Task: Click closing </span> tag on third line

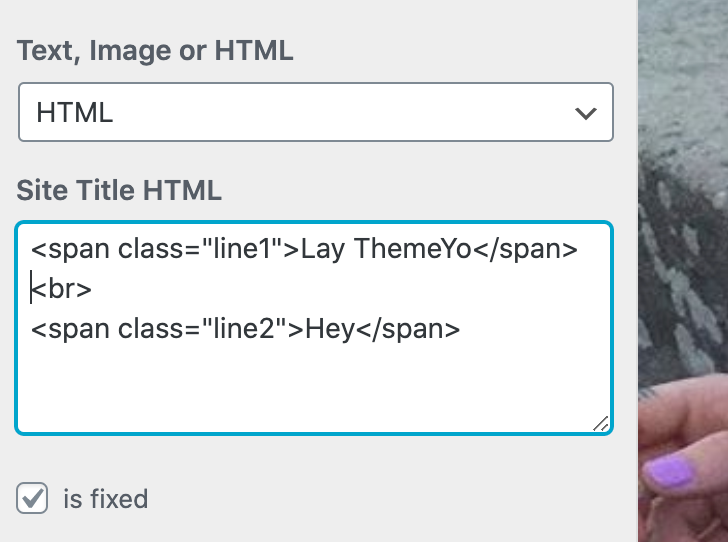Action: click(408, 329)
